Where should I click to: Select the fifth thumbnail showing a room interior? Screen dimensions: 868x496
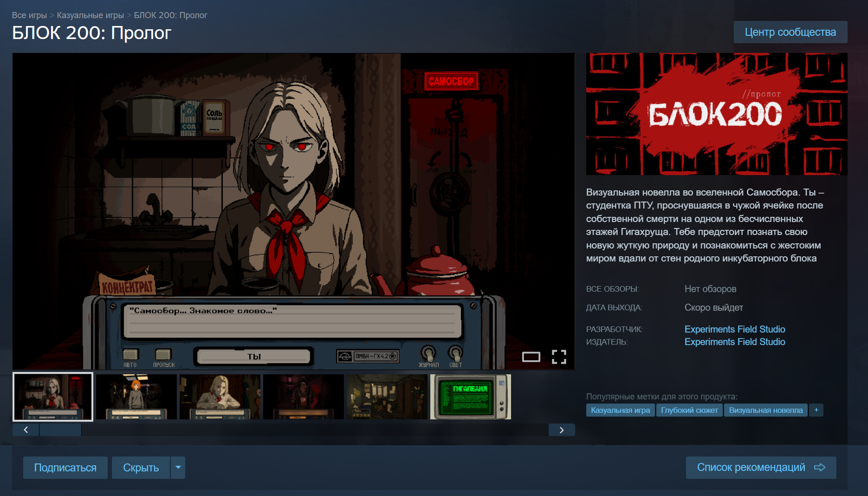[387, 397]
